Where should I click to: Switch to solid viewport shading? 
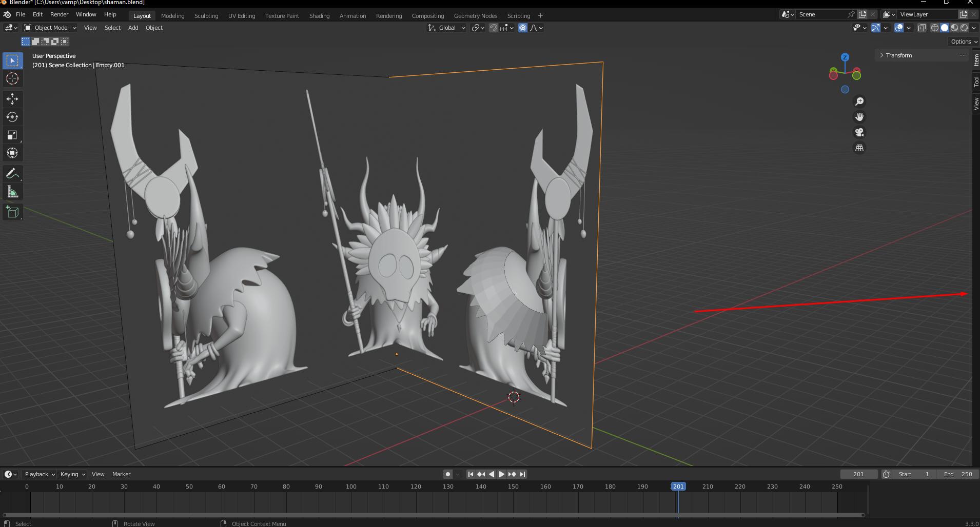945,28
